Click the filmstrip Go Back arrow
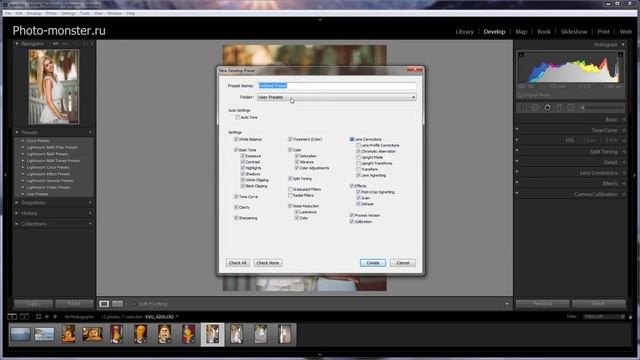Image resolution: width=640 pixels, height=360 pixels. point(47,317)
